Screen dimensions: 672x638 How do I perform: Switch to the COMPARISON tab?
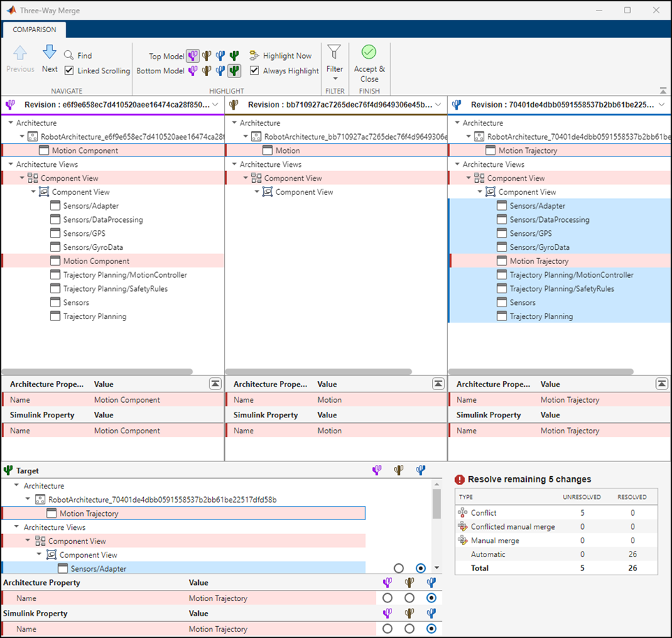tap(34, 30)
